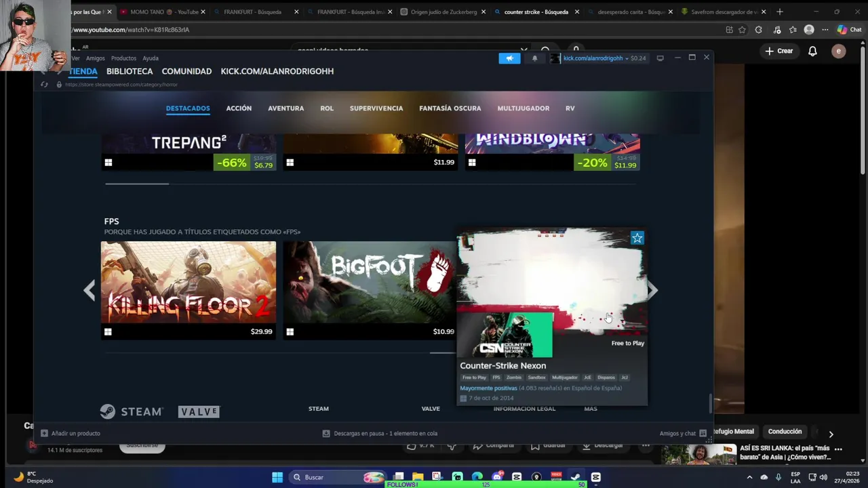
Task: Open Descargas en pausa download status
Action: click(x=380, y=433)
